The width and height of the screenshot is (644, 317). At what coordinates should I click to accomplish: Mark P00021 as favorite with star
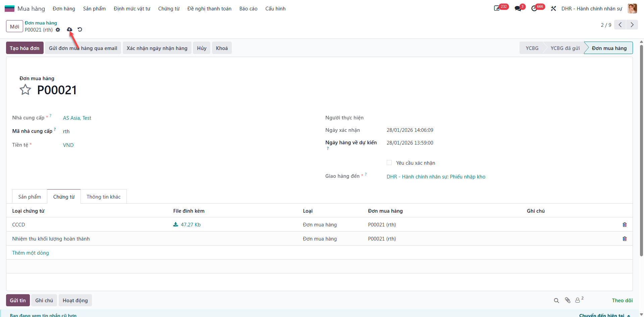click(x=25, y=90)
